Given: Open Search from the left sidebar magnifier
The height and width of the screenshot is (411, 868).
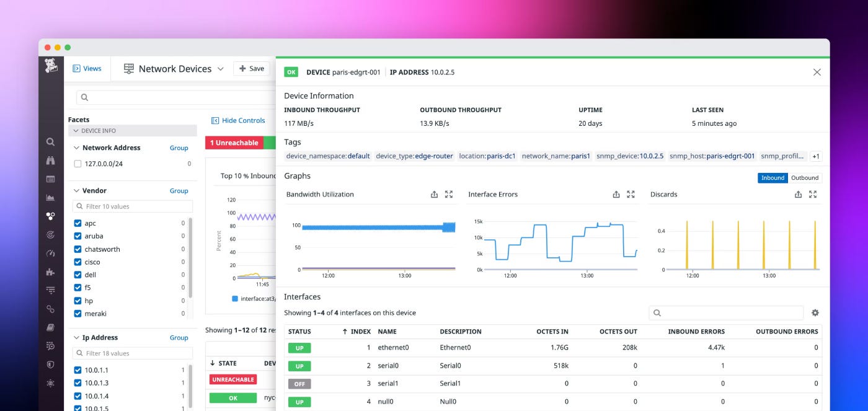Looking at the screenshot, I should (x=50, y=141).
